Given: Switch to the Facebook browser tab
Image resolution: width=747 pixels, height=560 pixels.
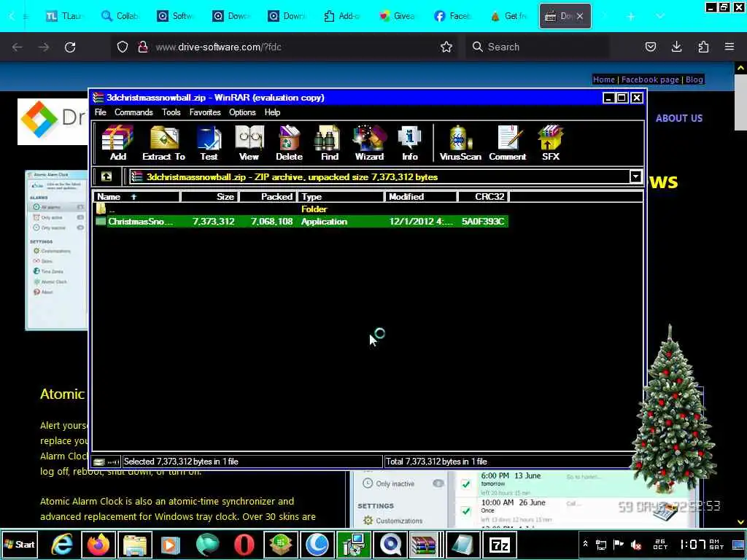Looking at the screenshot, I should 452,16.
